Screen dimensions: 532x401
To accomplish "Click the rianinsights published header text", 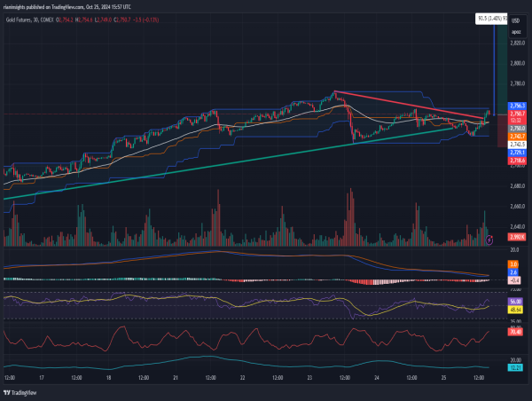I will [66, 7].
